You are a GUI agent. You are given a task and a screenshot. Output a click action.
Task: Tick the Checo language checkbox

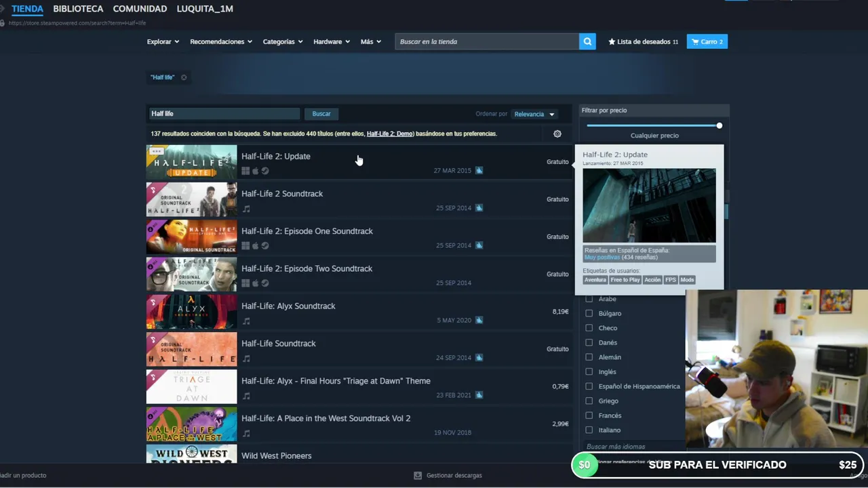click(x=589, y=328)
